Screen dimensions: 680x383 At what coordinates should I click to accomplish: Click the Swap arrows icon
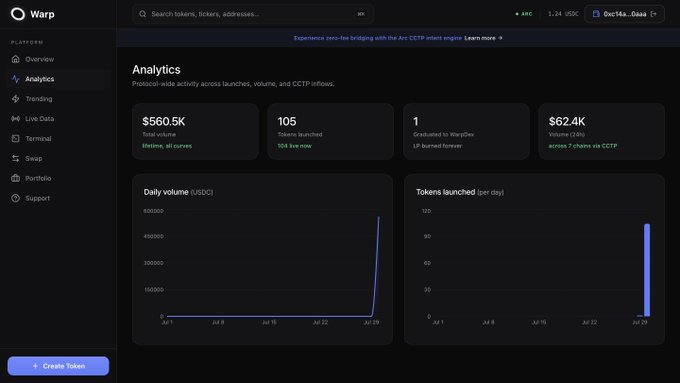16,158
